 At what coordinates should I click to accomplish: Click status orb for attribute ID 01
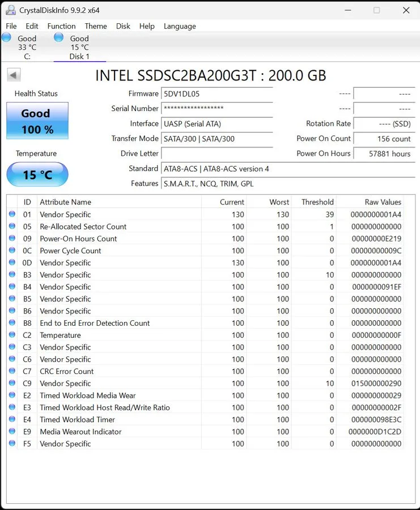tap(12, 214)
